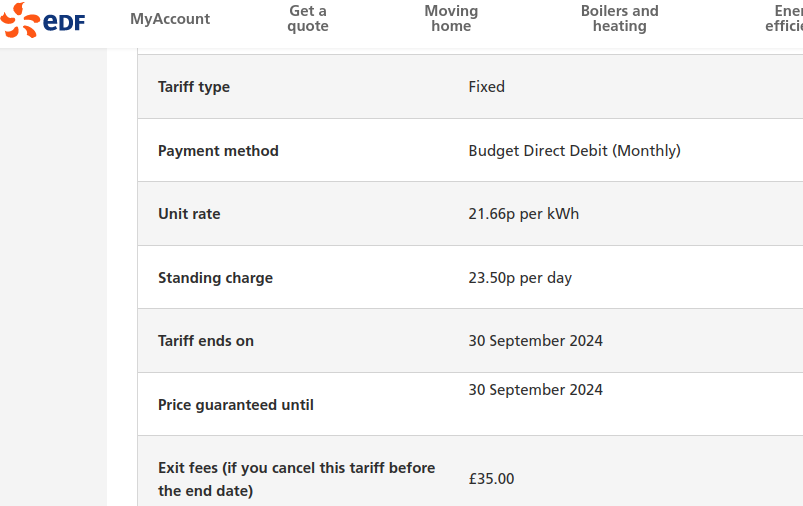The image size is (803, 506).
Task: Click the Payment method label
Action: (x=218, y=151)
